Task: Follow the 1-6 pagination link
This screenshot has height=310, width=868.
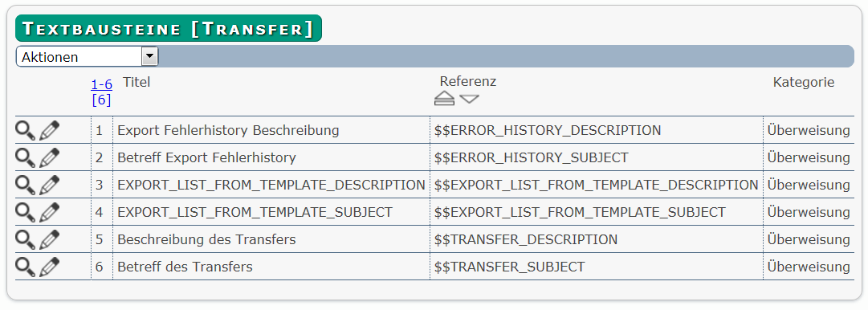Action: tap(101, 84)
